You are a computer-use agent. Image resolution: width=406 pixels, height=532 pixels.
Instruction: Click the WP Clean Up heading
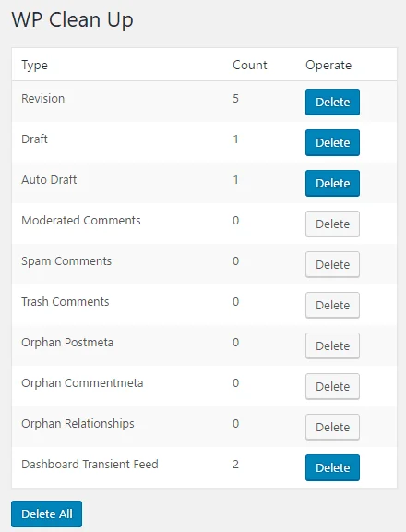(x=72, y=19)
